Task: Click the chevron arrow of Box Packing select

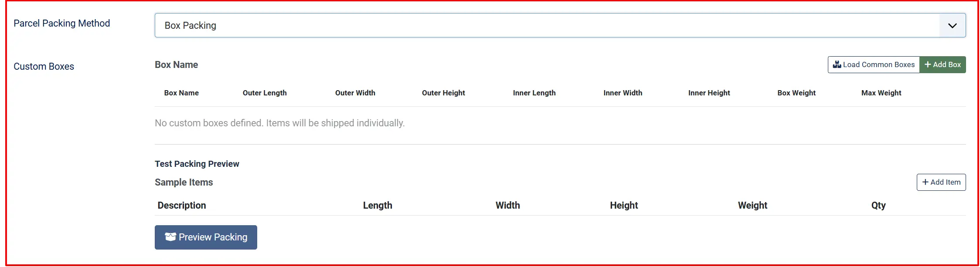Action: 953,26
